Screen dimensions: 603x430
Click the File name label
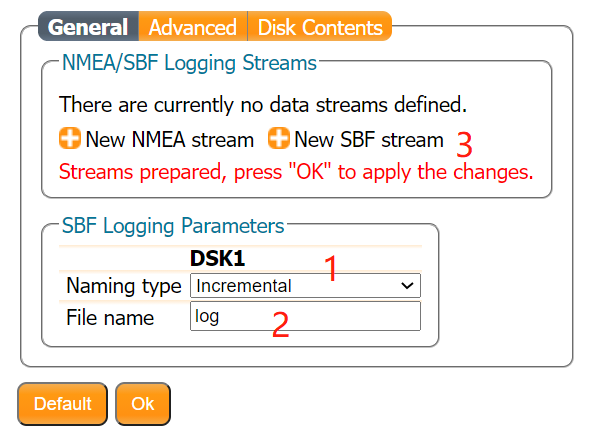pyautogui.click(x=110, y=318)
